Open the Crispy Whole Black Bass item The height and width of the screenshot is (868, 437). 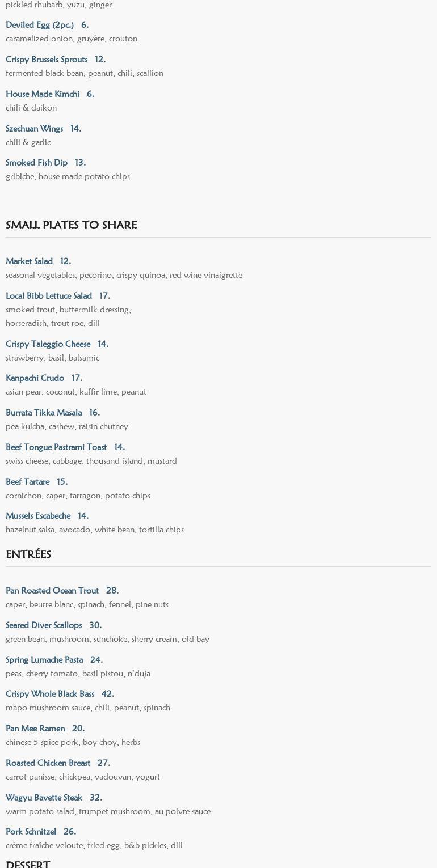click(50, 694)
